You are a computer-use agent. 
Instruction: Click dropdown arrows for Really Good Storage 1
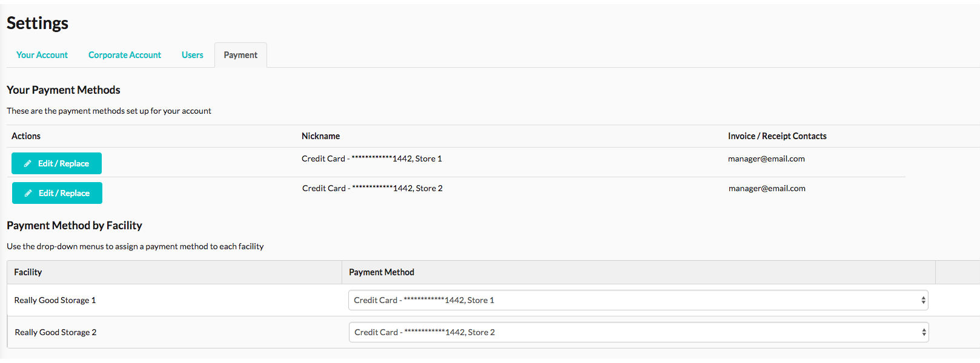[923, 300]
